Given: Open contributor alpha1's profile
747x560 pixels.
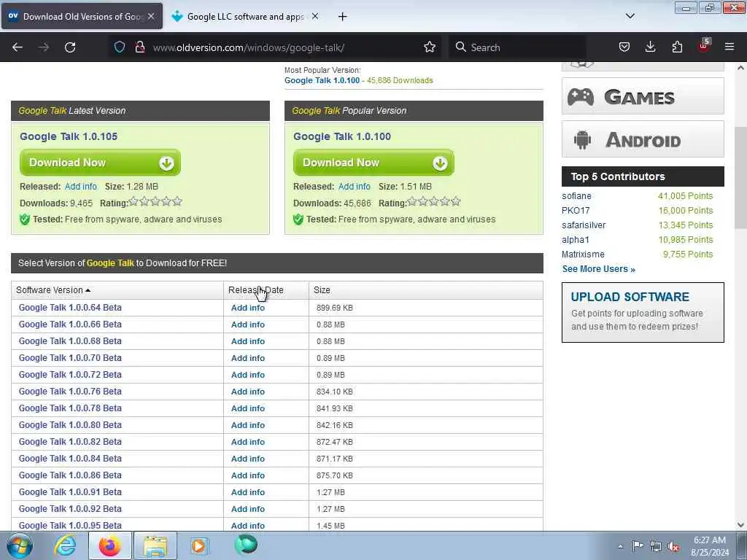Looking at the screenshot, I should point(576,240).
